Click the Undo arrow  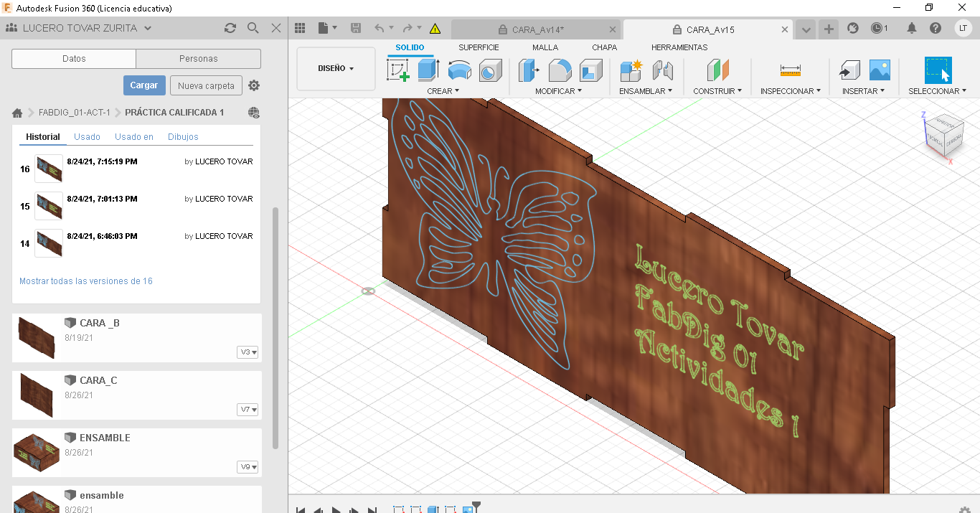pyautogui.click(x=380, y=28)
